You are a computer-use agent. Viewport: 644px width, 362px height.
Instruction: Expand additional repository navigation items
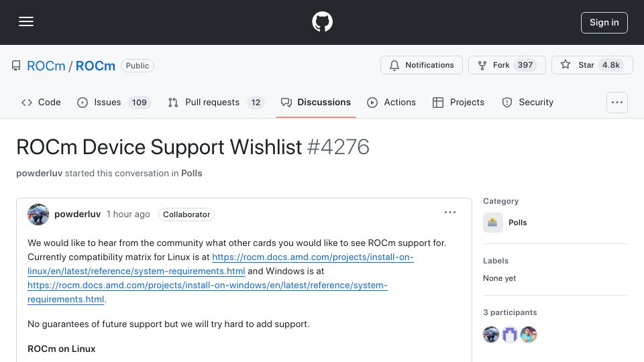point(617,102)
